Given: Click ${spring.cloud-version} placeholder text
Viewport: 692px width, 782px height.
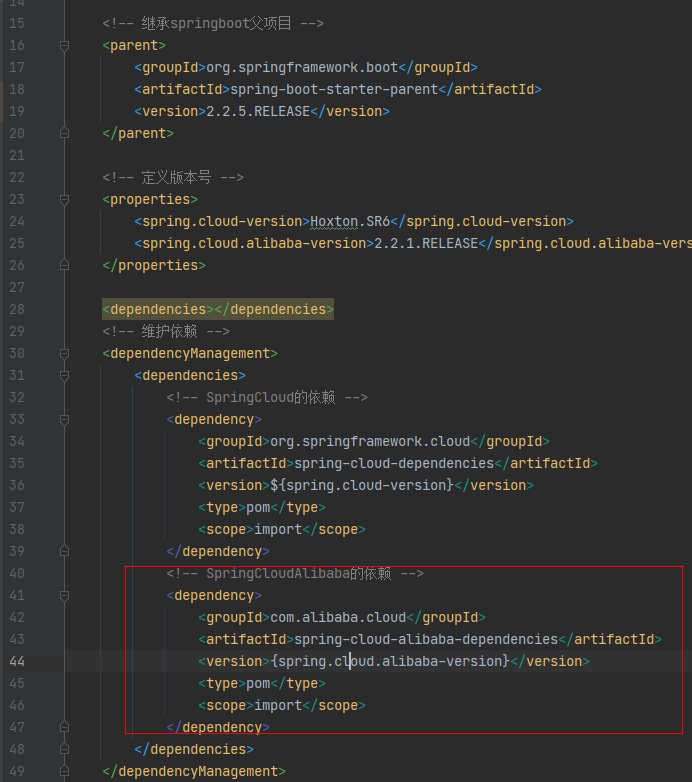Looking at the screenshot, I should click(362, 485).
